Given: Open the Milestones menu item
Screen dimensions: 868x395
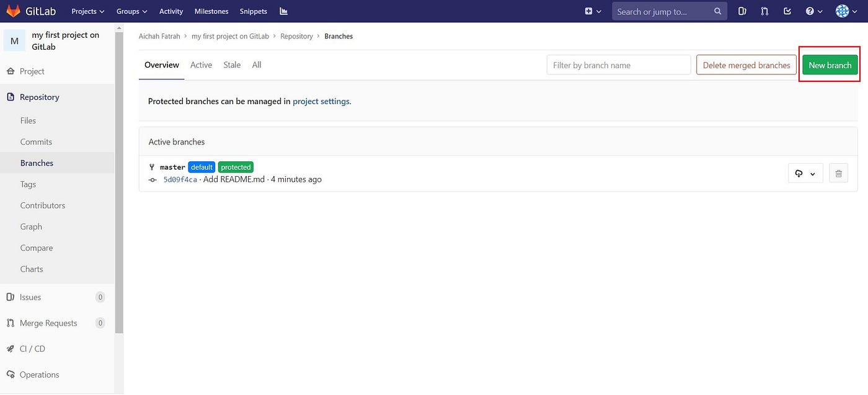Looking at the screenshot, I should click(x=211, y=11).
